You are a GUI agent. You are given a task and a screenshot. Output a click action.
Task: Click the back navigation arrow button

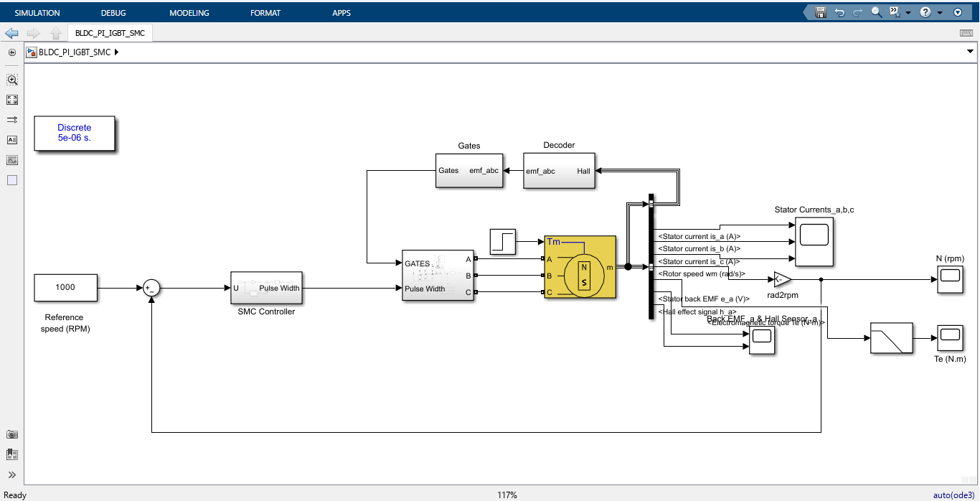[x=11, y=32]
